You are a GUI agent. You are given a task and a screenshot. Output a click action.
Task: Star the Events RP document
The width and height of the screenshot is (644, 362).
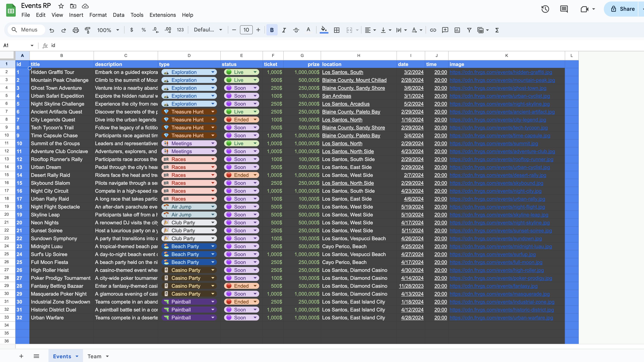coord(61,6)
